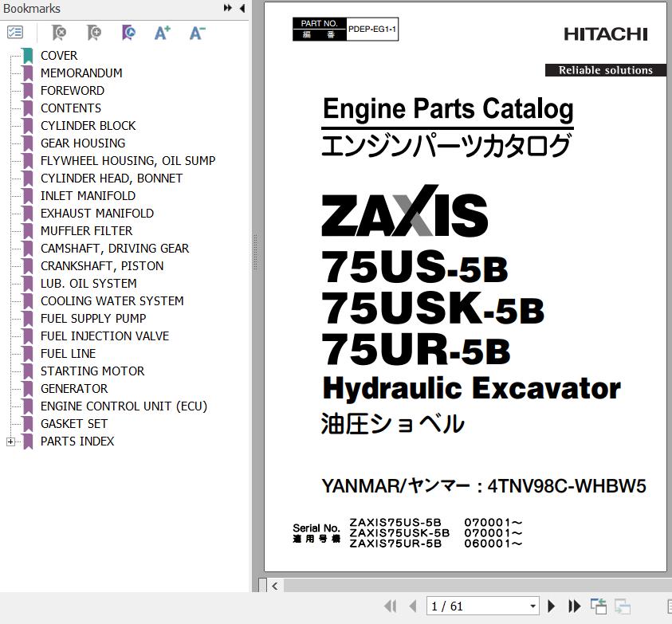Image resolution: width=672 pixels, height=624 pixels.
Task: Open the COVER bookmark
Action: click(59, 56)
